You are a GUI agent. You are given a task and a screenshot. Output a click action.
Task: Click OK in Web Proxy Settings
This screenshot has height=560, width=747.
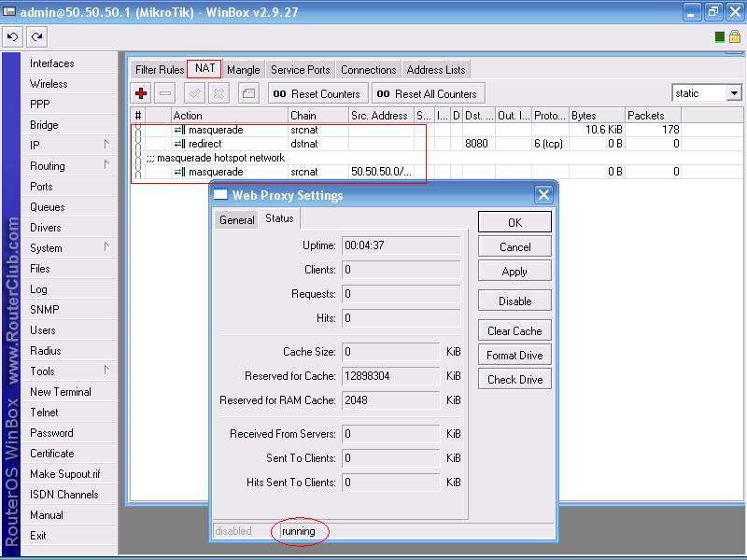tap(514, 222)
